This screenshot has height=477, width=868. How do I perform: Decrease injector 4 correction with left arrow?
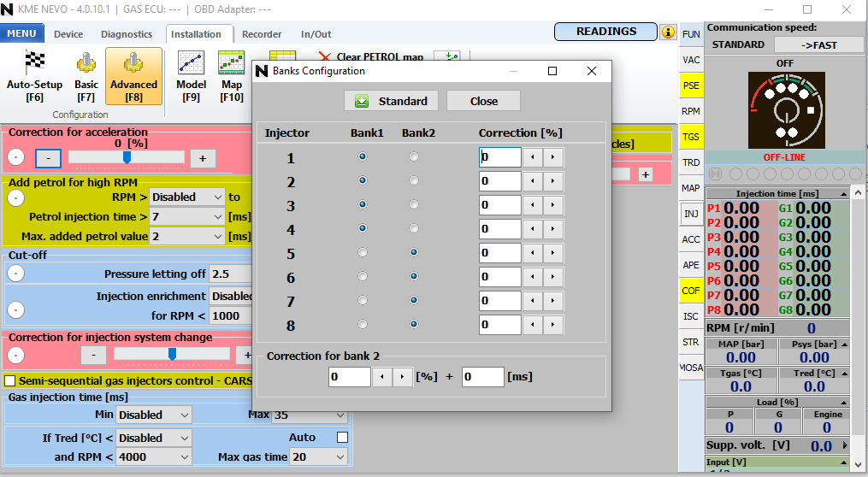(x=533, y=229)
